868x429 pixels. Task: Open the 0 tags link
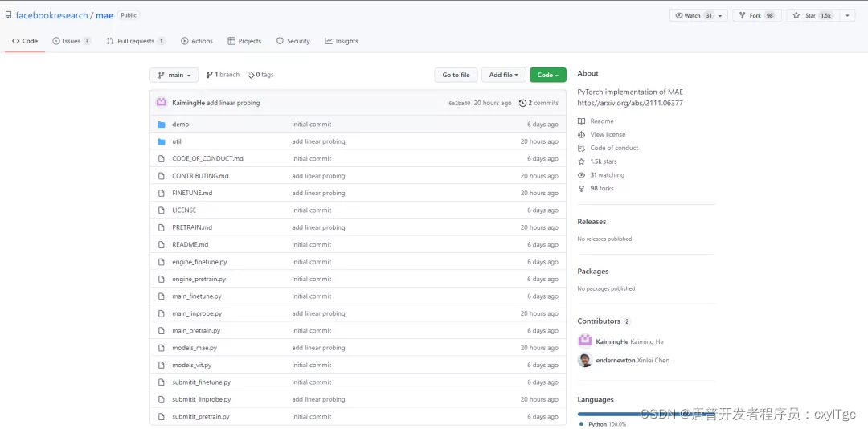(x=260, y=75)
